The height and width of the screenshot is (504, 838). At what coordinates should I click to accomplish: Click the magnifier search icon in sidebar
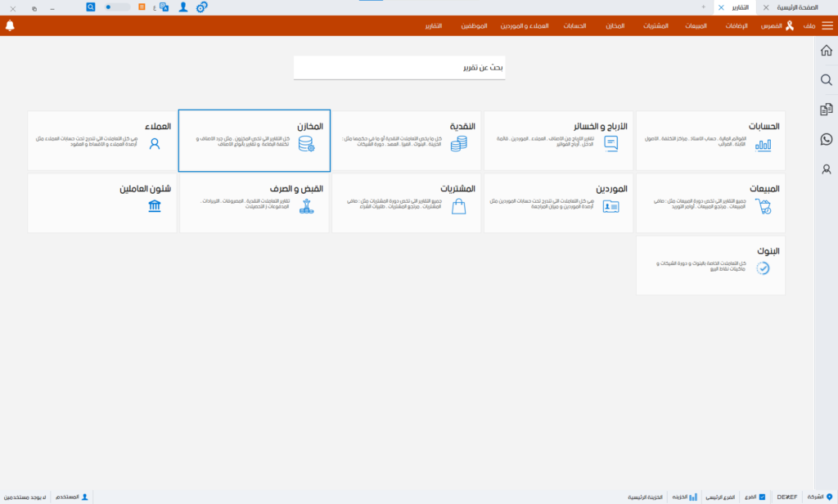pos(826,80)
